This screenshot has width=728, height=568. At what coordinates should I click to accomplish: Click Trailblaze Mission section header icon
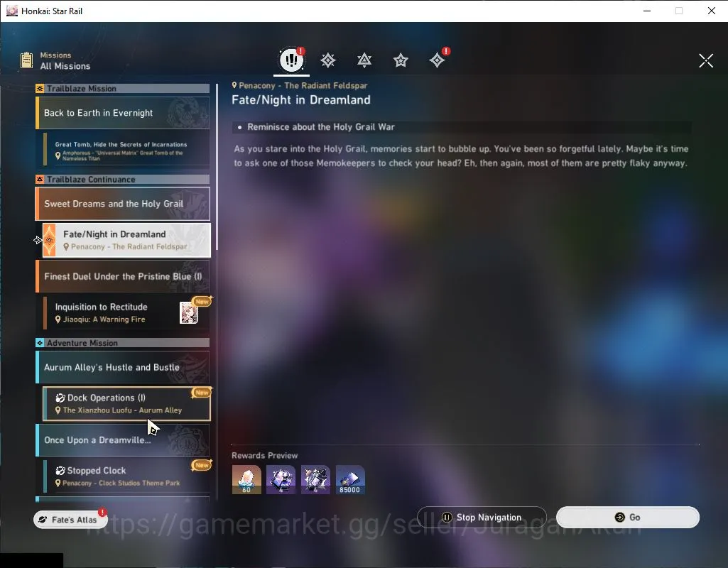[x=40, y=89]
